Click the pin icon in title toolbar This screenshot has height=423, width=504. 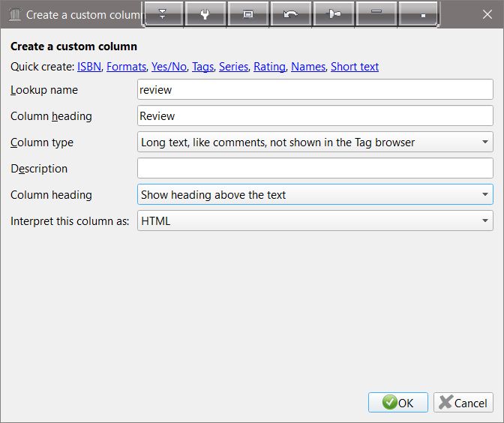point(334,14)
